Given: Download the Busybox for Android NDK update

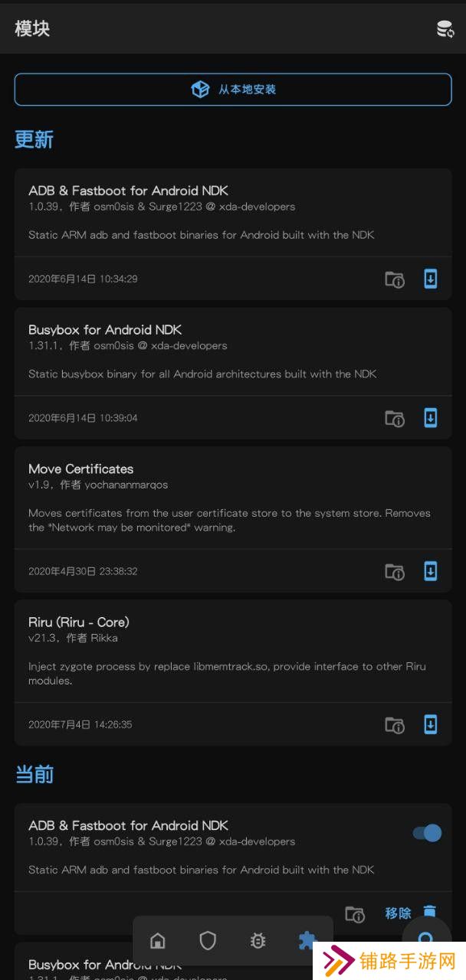Looking at the screenshot, I should (x=431, y=418).
